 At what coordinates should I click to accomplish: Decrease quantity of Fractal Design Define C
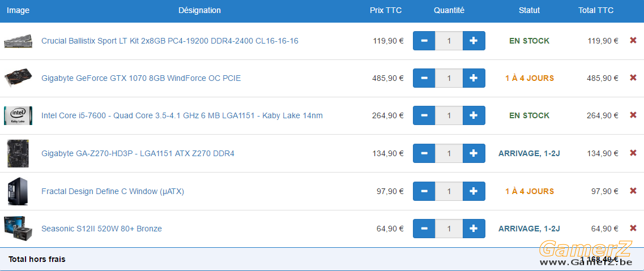pos(424,191)
